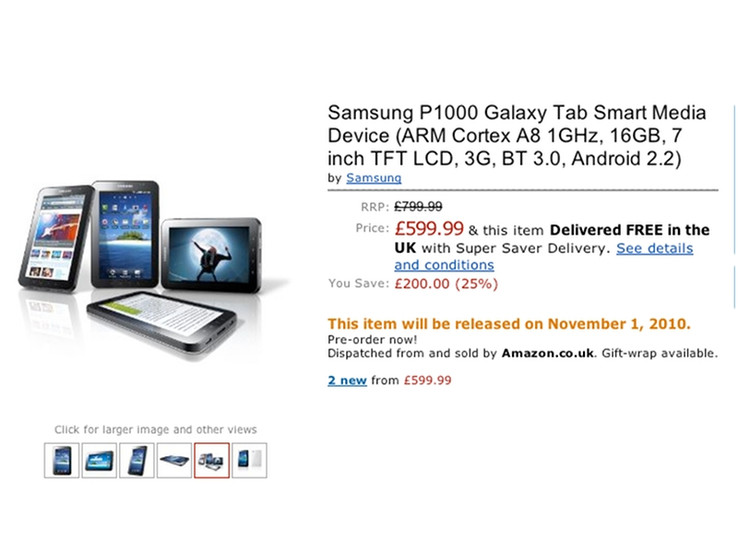Click the tablet showing the moonlit movie scene
Screen dimensions: 738x554
pyautogui.click(x=211, y=255)
